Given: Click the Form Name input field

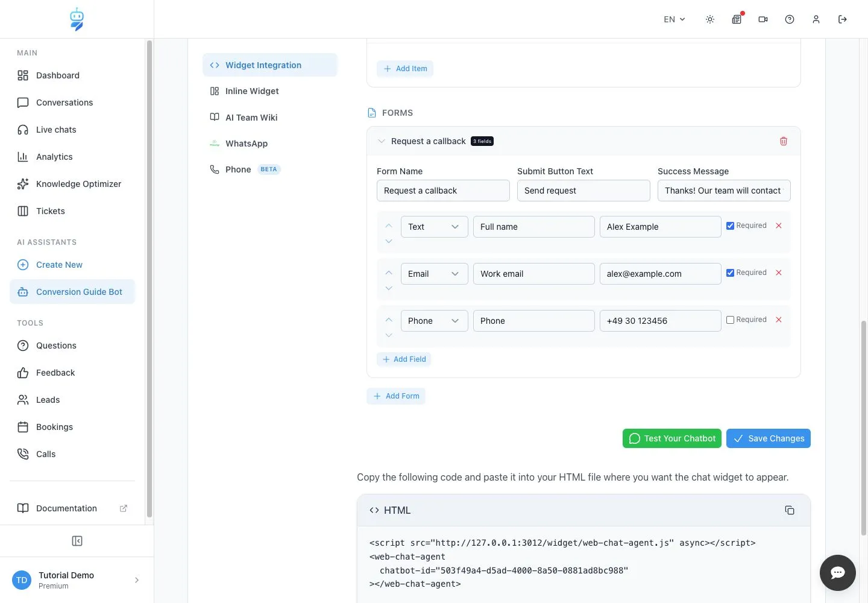Looking at the screenshot, I should pyautogui.click(x=443, y=191).
